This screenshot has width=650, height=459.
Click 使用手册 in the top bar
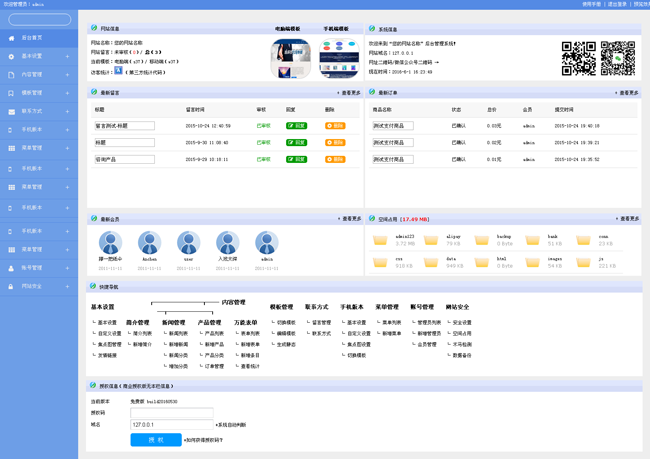pyautogui.click(x=592, y=4)
